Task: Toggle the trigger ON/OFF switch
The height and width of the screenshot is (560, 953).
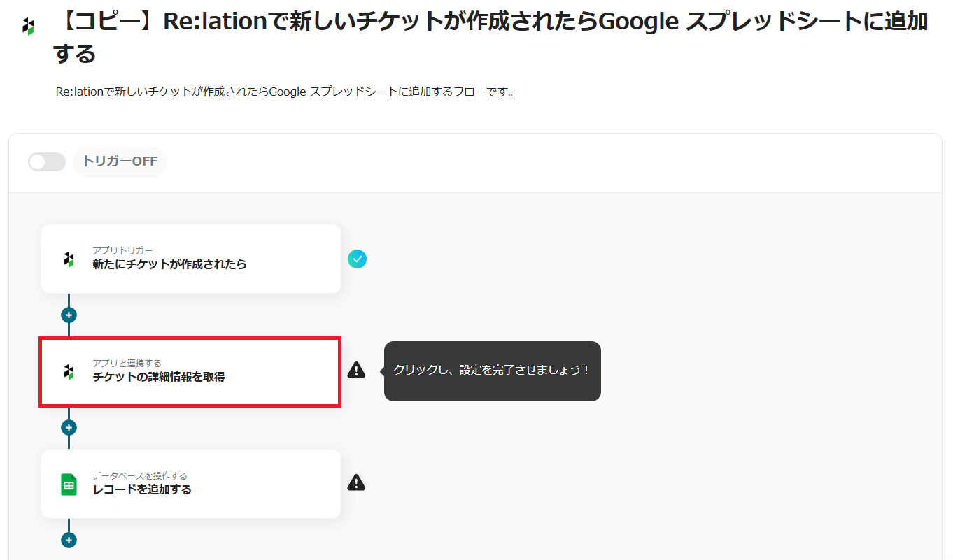Action: [x=46, y=162]
